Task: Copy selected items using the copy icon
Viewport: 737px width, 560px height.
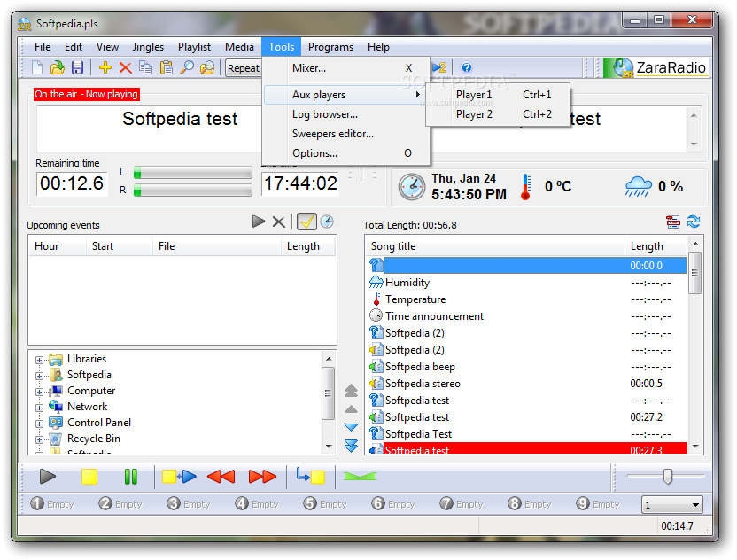Action: [145, 67]
